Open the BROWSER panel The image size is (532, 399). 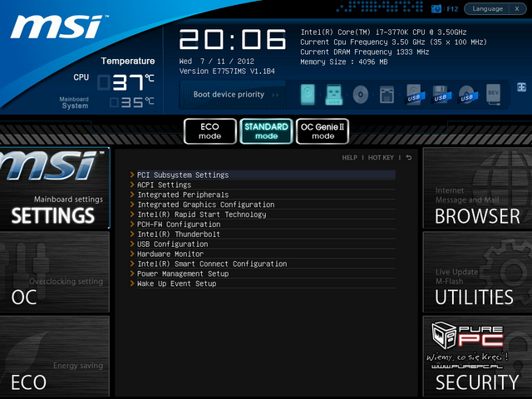tap(477, 188)
